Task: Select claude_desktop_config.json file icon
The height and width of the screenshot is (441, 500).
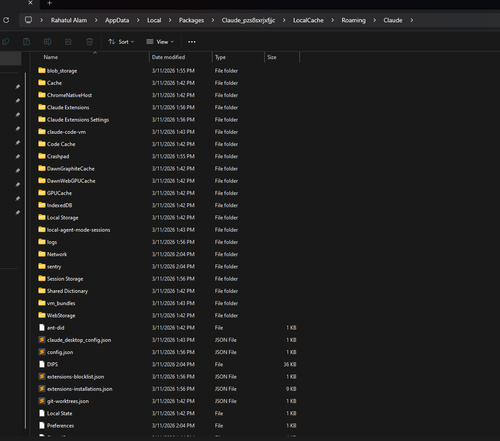Action: (x=42, y=340)
